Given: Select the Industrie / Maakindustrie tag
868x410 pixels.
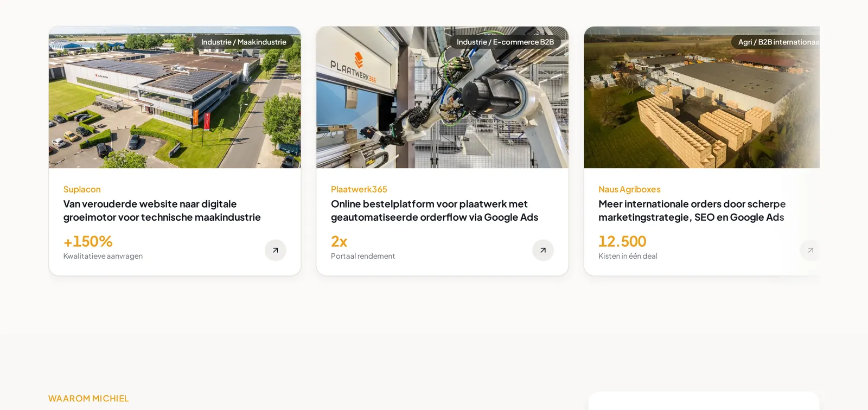Looking at the screenshot, I should [x=244, y=42].
